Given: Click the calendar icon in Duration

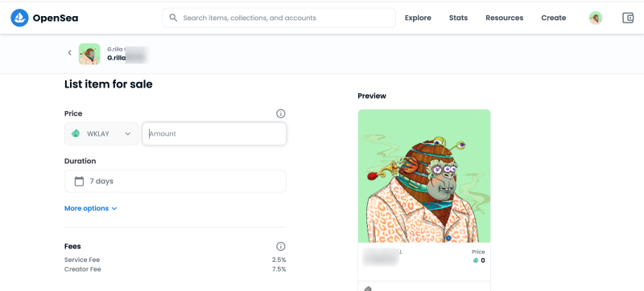Looking at the screenshot, I should point(79,181).
